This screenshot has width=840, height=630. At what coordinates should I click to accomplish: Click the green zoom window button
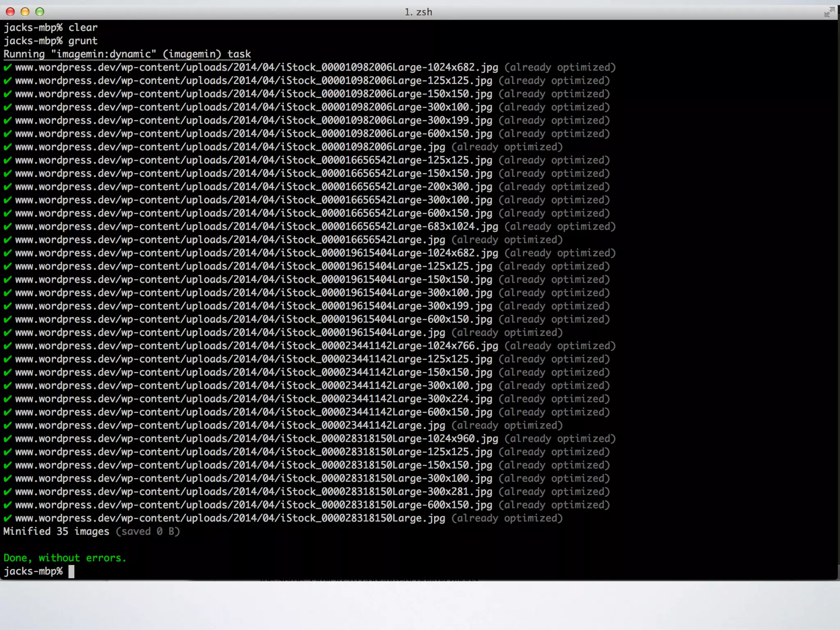click(40, 12)
